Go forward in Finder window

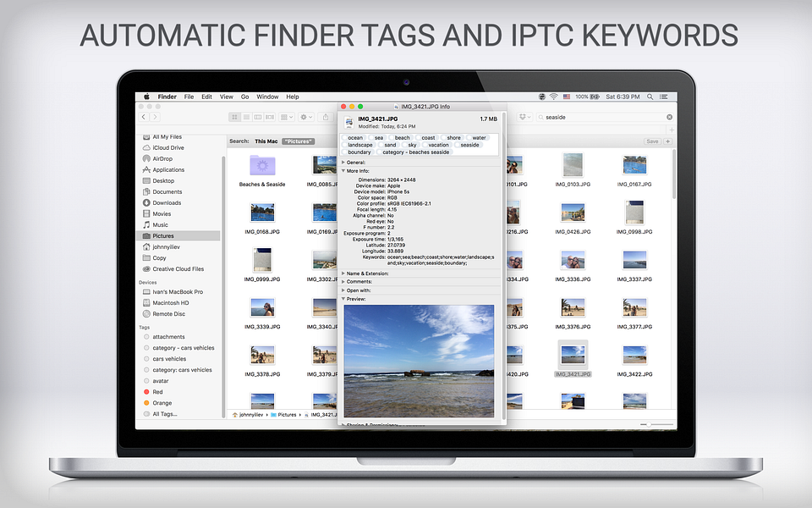pos(154,117)
